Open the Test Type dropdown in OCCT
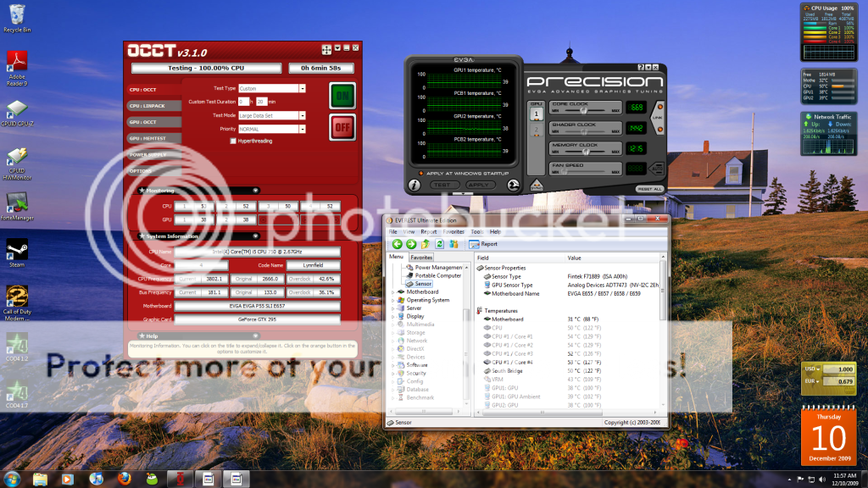 click(x=303, y=88)
